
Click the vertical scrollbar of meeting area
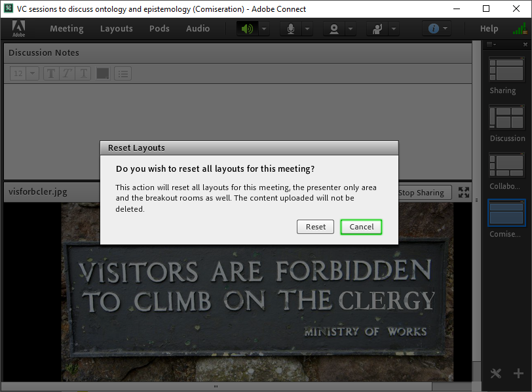pyautogui.click(x=477, y=201)
